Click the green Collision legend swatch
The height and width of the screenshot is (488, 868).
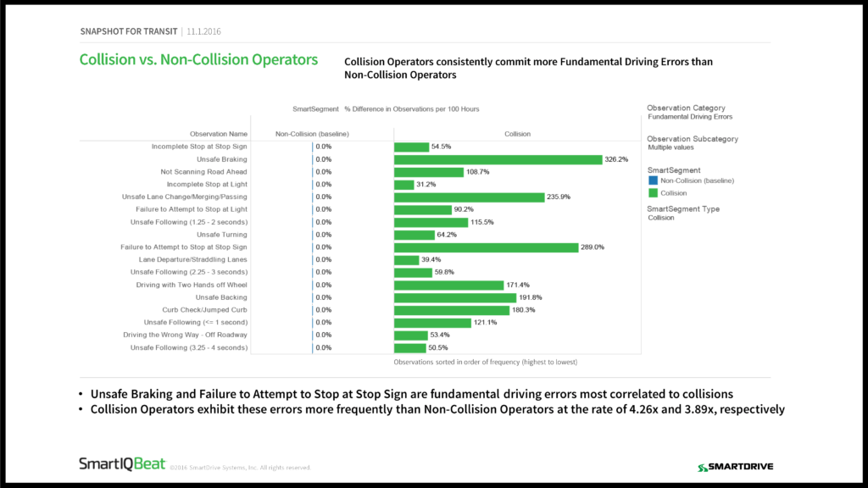[654, 193]
